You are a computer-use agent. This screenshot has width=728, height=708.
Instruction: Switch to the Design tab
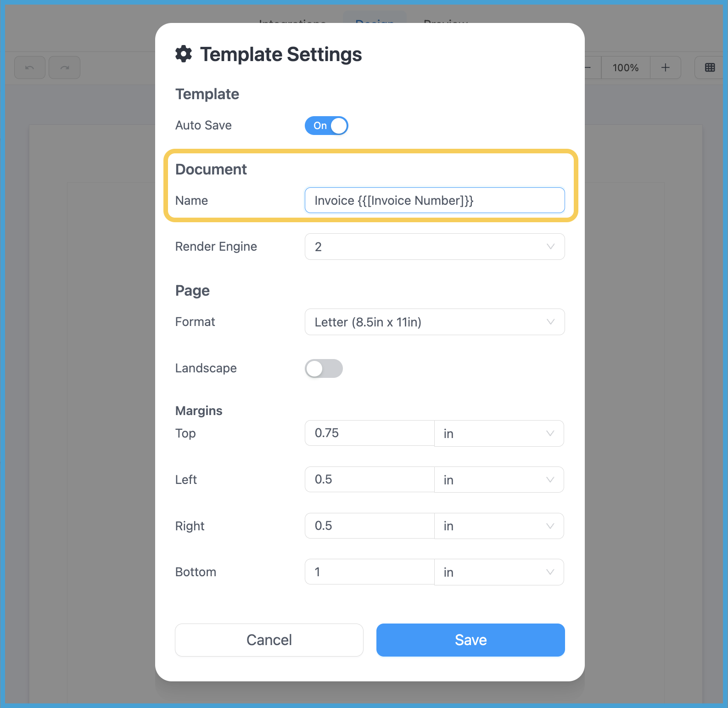375,20
